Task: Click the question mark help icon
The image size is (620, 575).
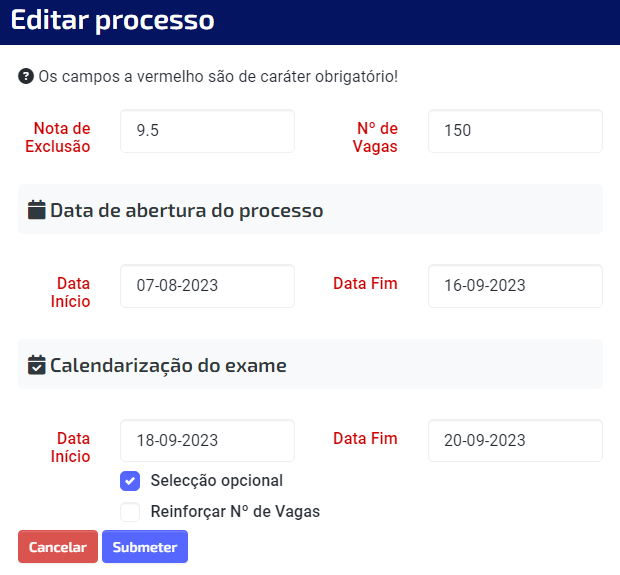Action: pyautogui.click(x=26, y=76)
